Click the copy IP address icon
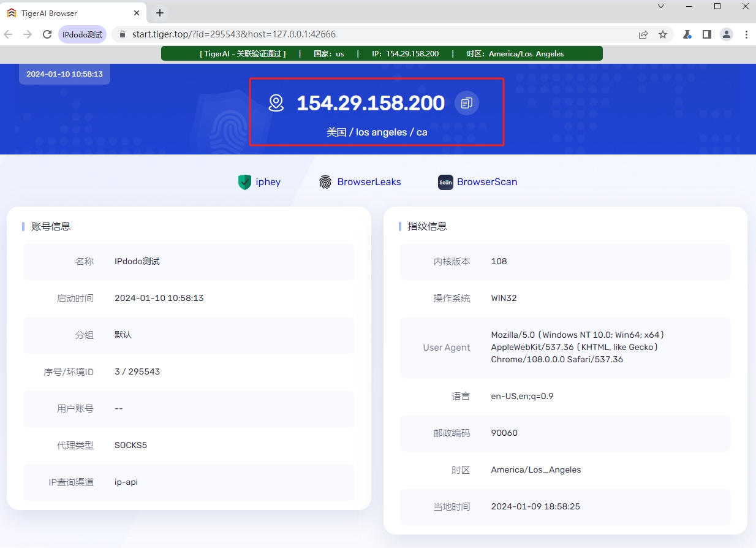Screen dimensions: 756x548 (x=466, y=103)
